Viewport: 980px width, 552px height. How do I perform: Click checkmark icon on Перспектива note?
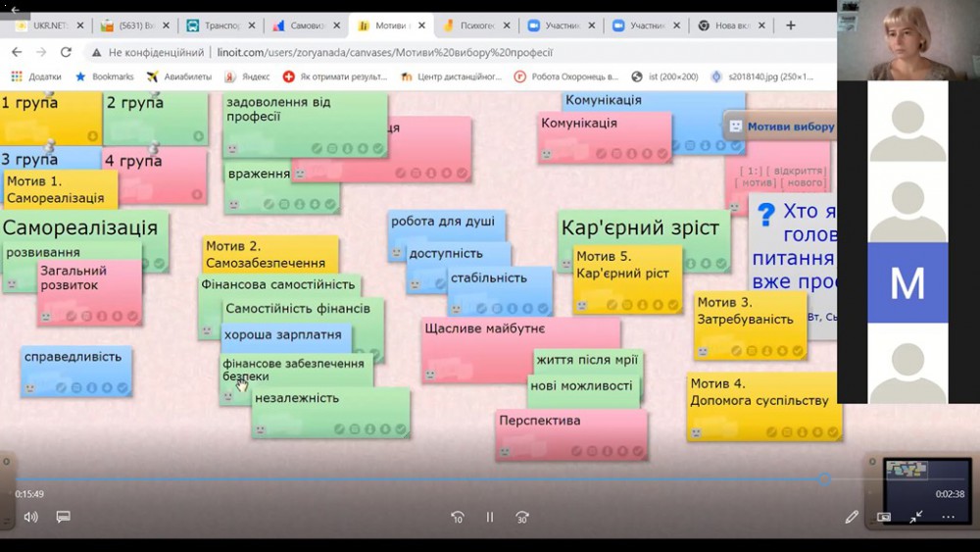tap(638, 451)
